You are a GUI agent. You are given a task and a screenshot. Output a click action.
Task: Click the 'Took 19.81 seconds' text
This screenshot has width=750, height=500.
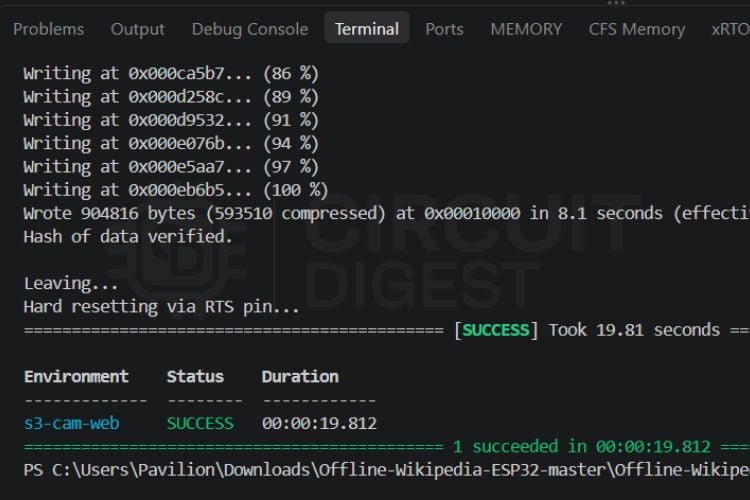[x=634, y=330]
